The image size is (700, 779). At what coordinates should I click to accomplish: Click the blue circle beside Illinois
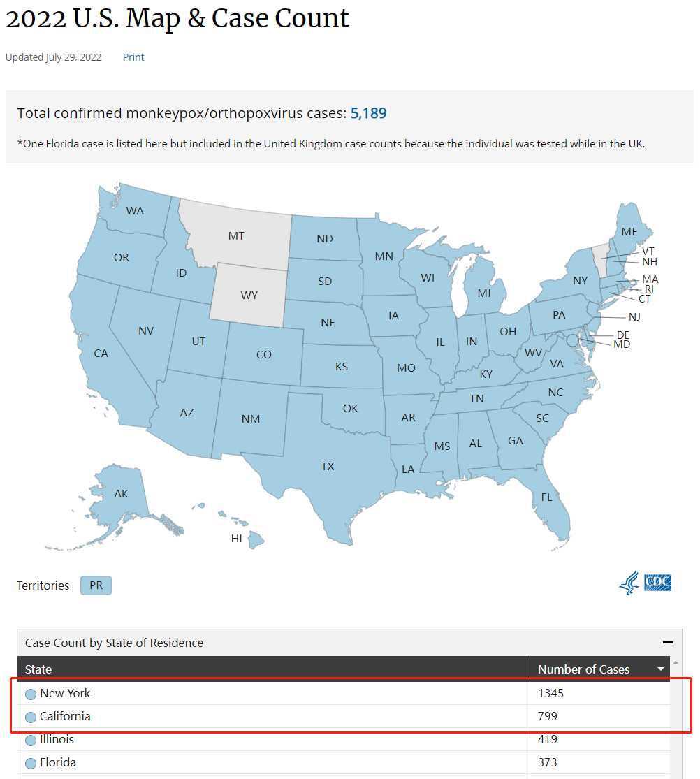(x=31, y=741)
